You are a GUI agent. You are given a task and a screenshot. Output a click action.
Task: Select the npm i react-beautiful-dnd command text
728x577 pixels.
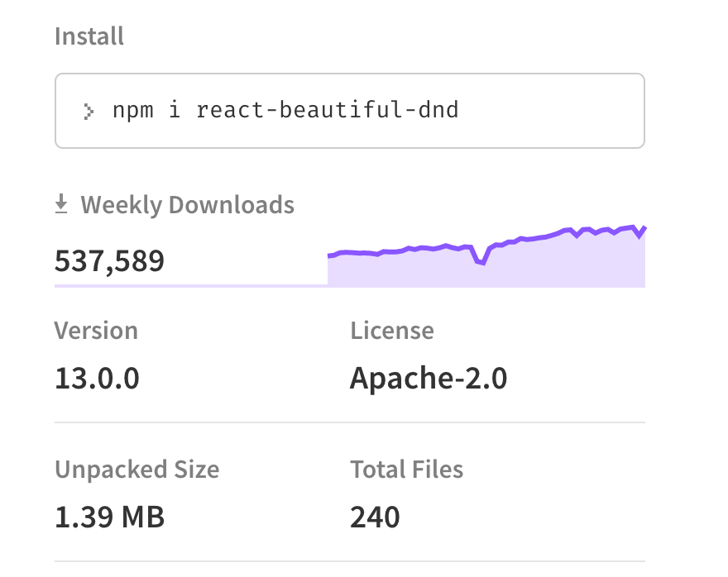click(285, 110)
